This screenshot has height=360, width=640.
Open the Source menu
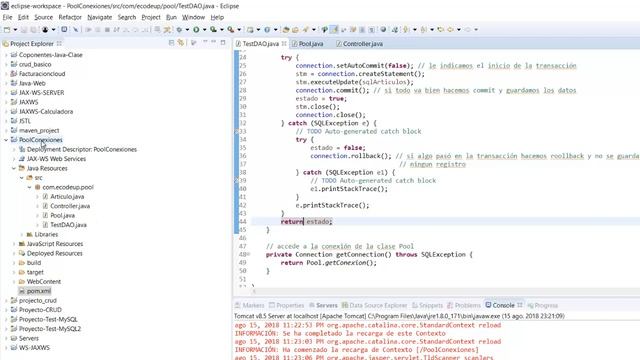(x=43, y=17)
